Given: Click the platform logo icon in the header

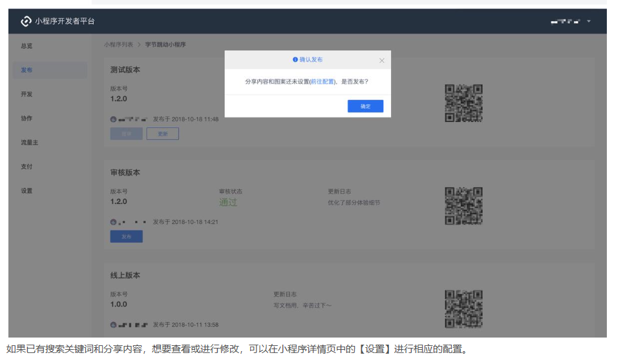Looking at the screenshot, I should (26, 21).
